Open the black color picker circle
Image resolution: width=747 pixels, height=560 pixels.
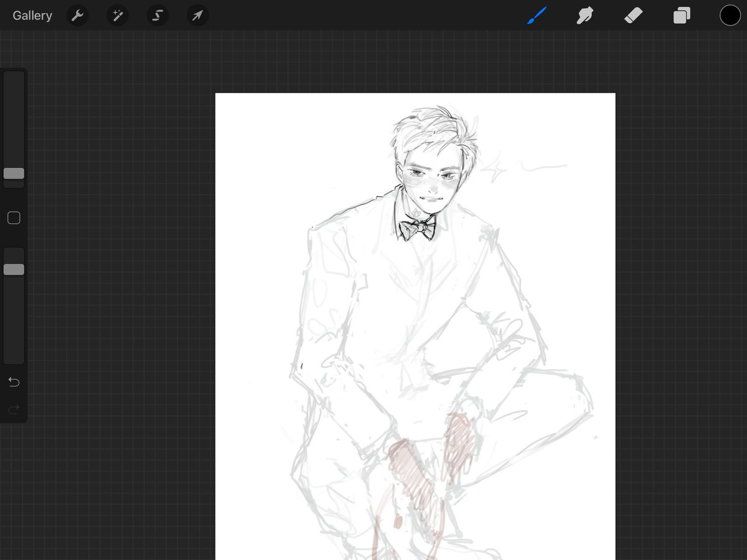pyautogui.click(x=730, y=16)
